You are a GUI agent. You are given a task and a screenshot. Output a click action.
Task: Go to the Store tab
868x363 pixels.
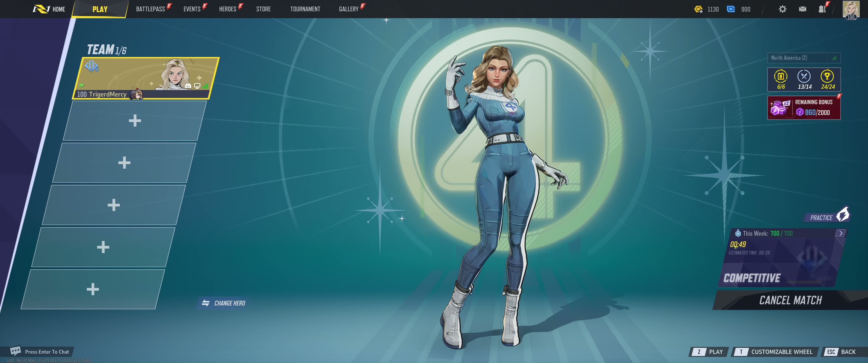pyautogui.click(x=263, y=9)
